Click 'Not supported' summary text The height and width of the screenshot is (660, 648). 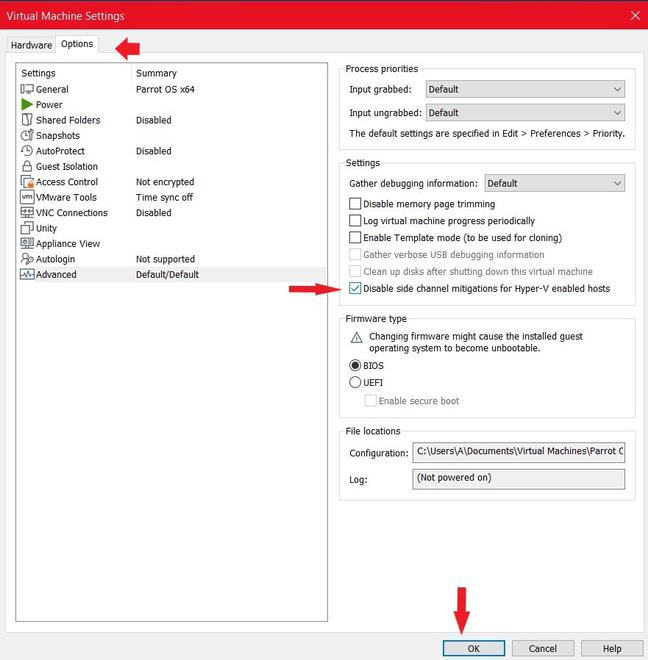tap(165, 259)
